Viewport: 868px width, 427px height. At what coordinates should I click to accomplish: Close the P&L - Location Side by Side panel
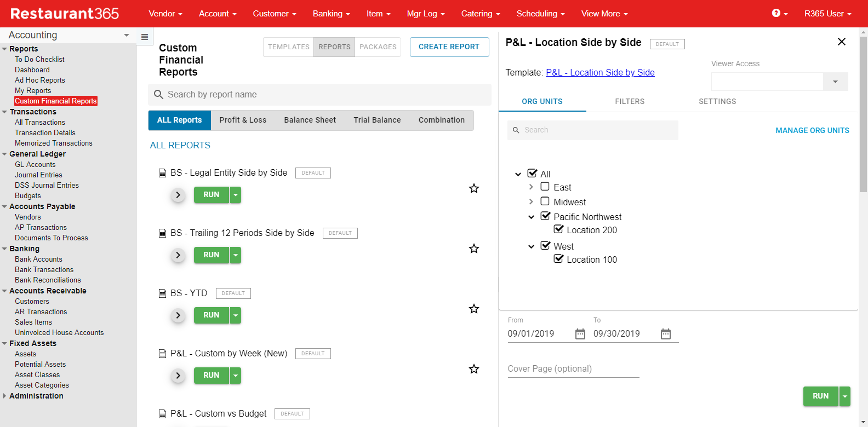[x=842, y=42]
